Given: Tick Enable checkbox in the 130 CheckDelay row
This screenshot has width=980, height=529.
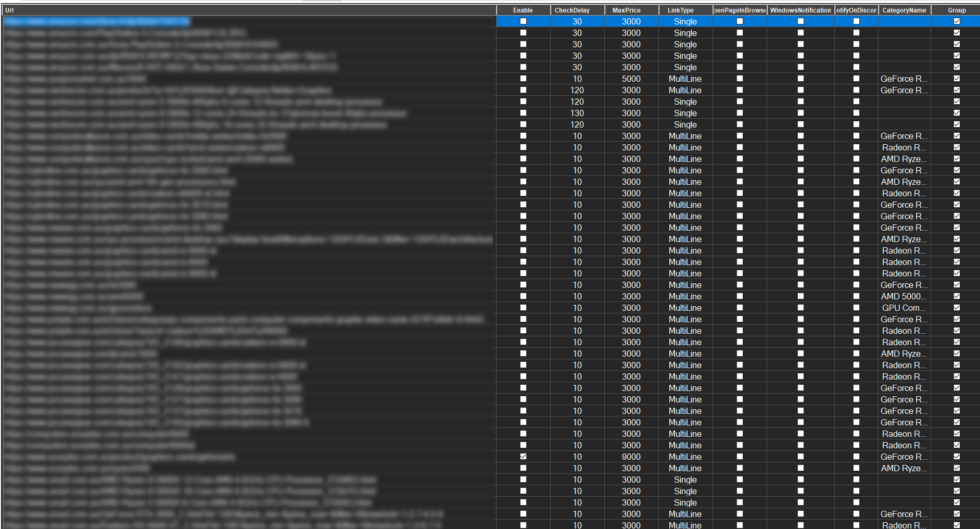Looking at the screenshot, I should pyautogui.click(x=523, y=113).
